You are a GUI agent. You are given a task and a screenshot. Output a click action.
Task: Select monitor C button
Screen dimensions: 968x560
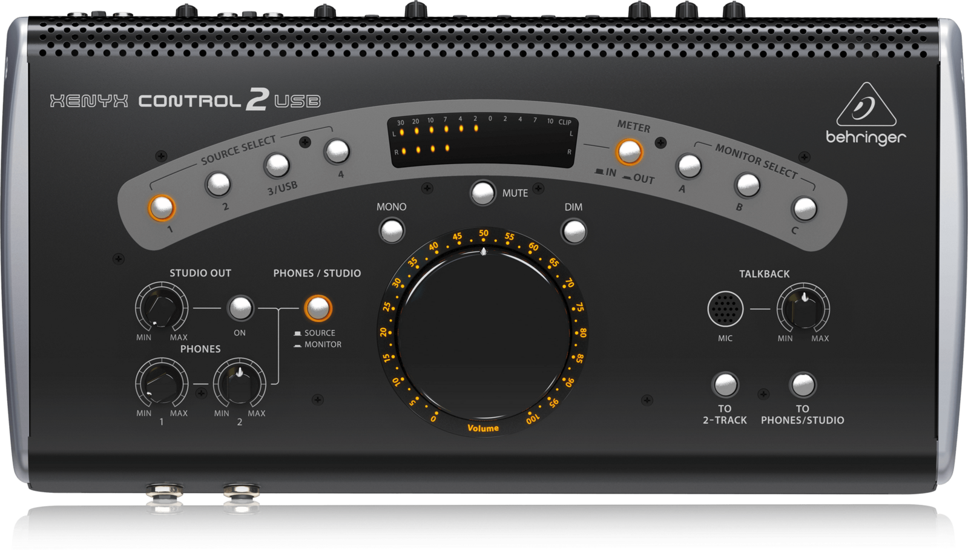804,209
